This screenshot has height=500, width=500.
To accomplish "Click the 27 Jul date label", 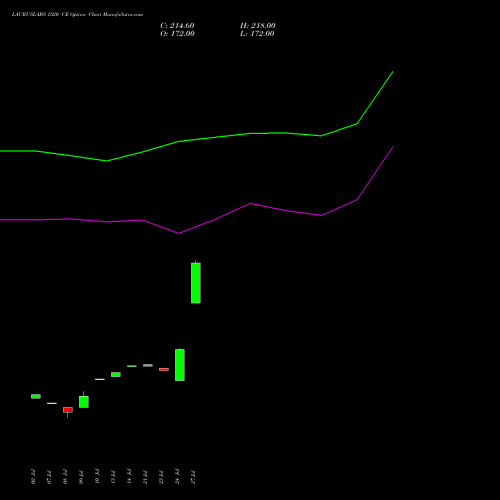I will [193, 477].
